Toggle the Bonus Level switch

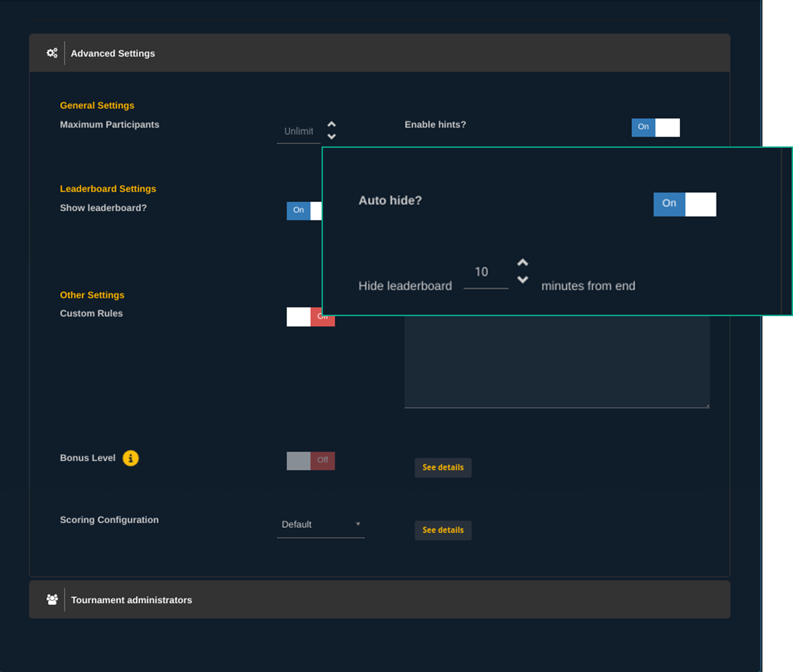tap(311, 461)
